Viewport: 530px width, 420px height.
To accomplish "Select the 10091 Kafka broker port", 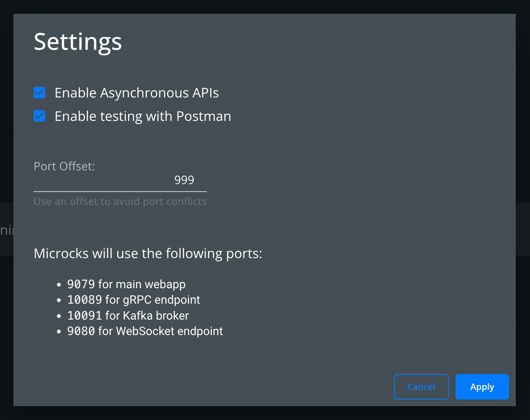I will [x=128, y=315].
